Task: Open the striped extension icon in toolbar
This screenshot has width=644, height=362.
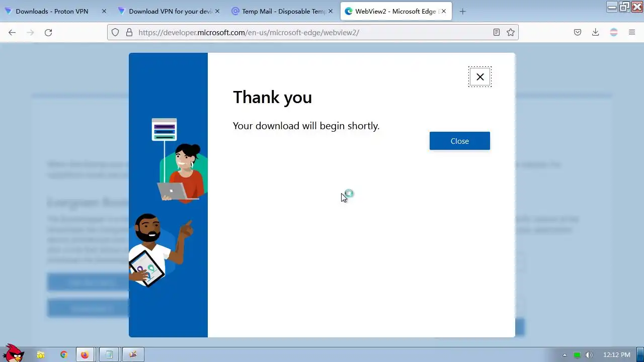Action: pos(614,32)
